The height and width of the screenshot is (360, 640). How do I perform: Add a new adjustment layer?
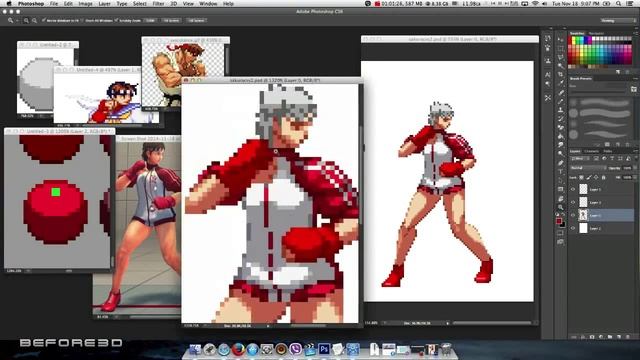click(x=601, y=337)
